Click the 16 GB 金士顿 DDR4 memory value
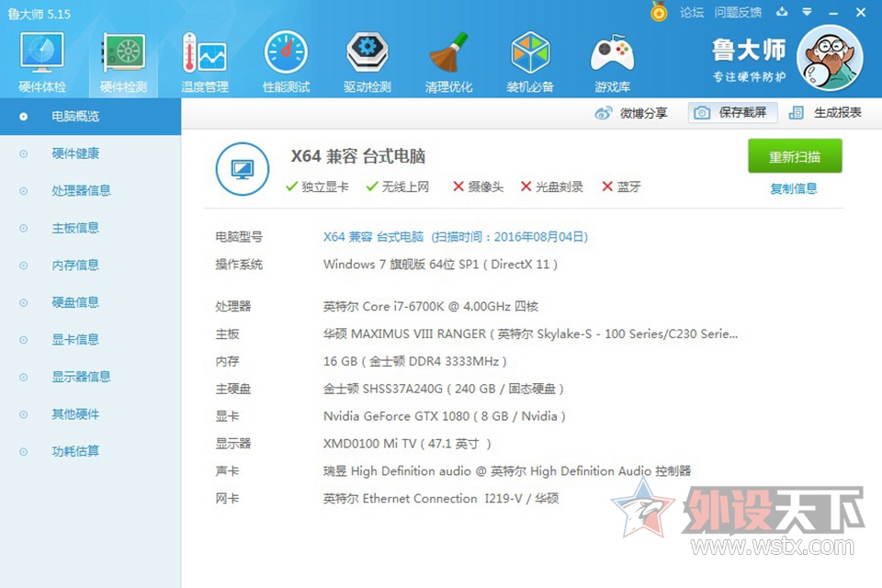 pos(415,361)
